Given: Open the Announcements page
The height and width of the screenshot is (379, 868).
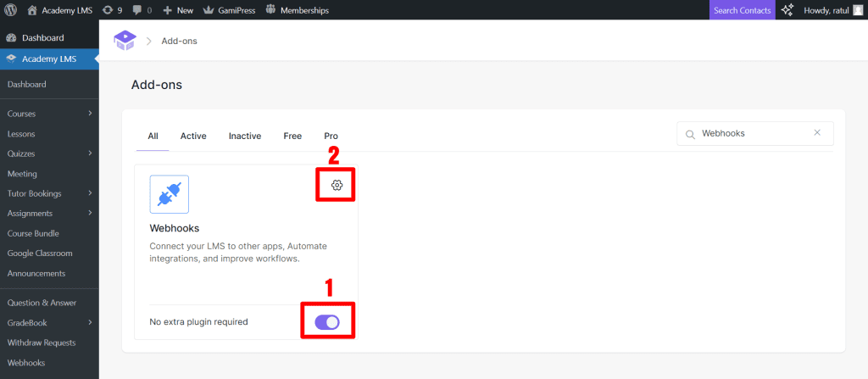Looking at the screenshot, I should pyautogui.click(x=36, y=273).
